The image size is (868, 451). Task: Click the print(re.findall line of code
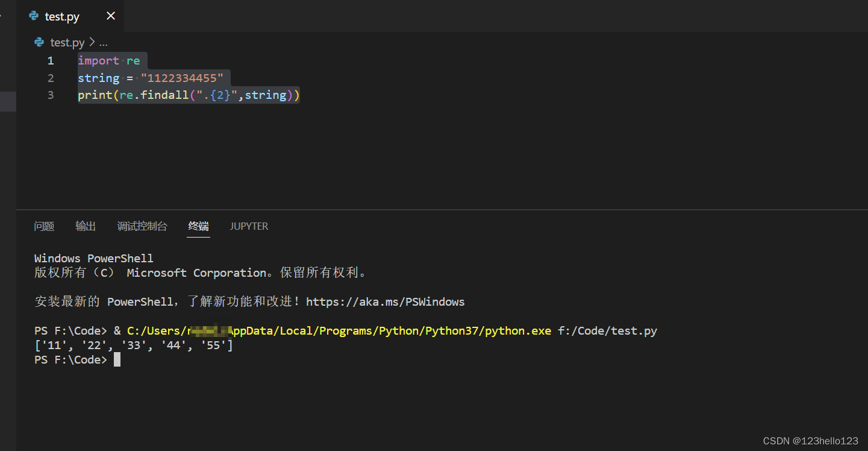pyautogui.click(x=189, y=95)
